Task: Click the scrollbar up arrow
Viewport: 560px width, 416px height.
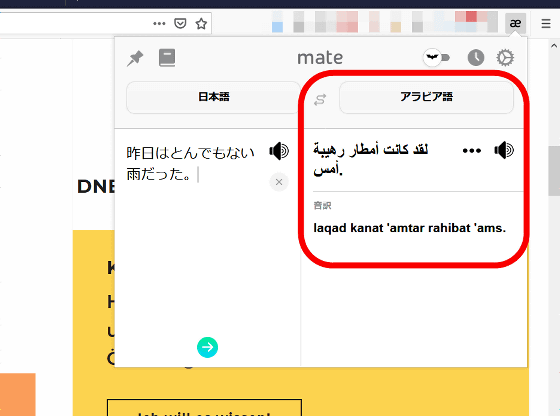Action: [x=554, y=46]
